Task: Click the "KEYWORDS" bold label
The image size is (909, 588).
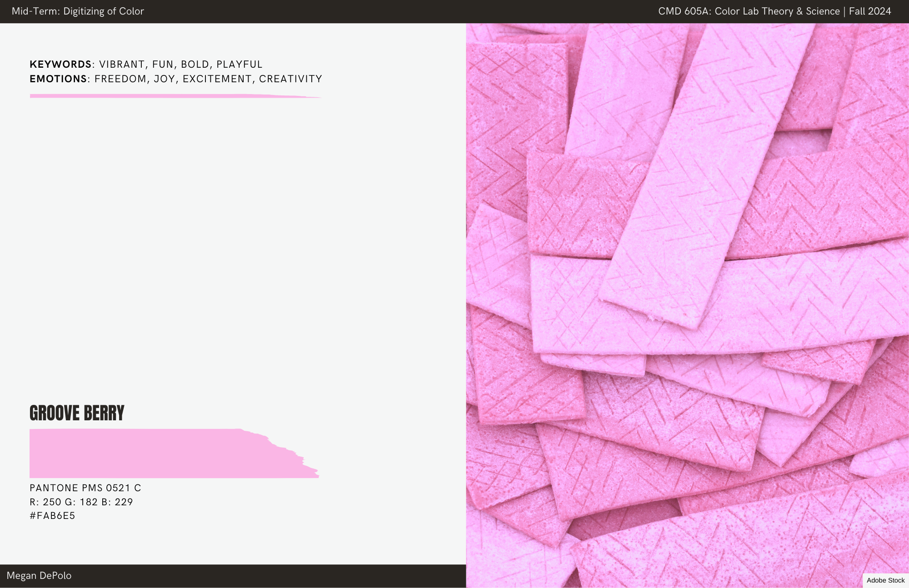Action: pyautogui.click(x=60, y=65)
